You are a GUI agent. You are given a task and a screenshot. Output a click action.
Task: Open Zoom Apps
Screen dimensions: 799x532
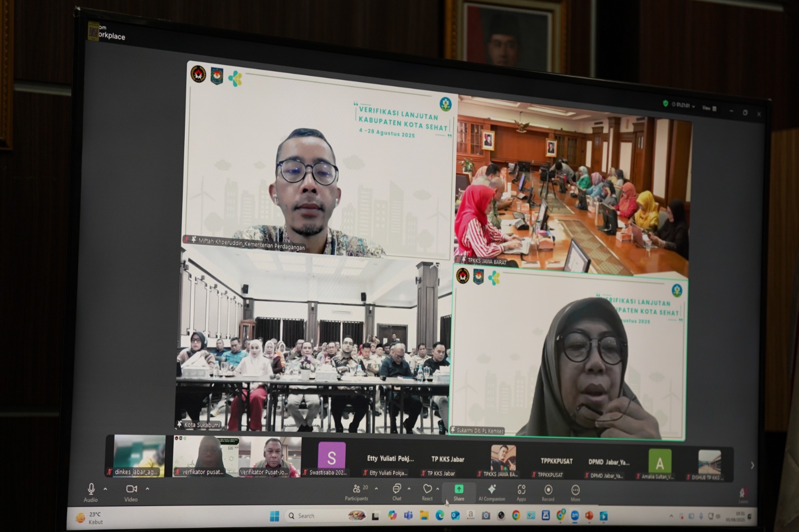(x=521, y=491)
